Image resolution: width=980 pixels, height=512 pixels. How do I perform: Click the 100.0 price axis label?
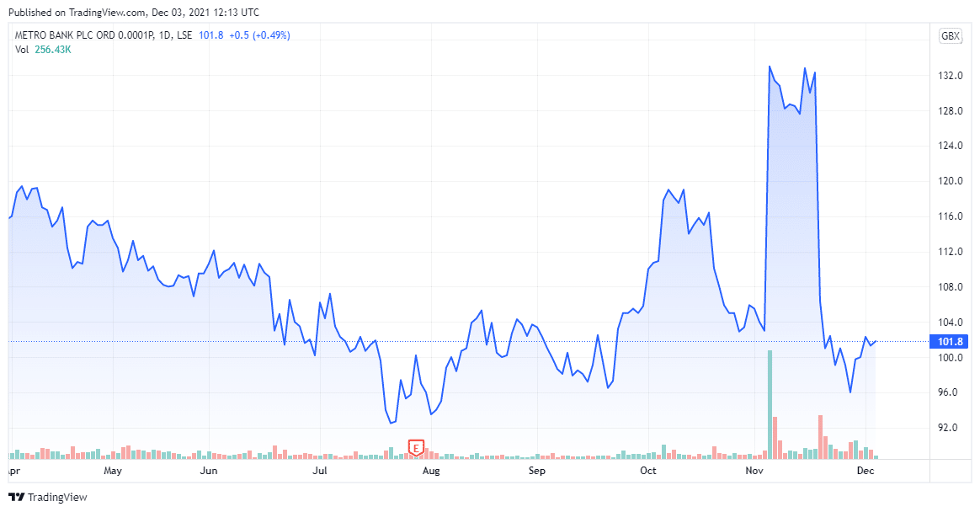pos(950,358)
